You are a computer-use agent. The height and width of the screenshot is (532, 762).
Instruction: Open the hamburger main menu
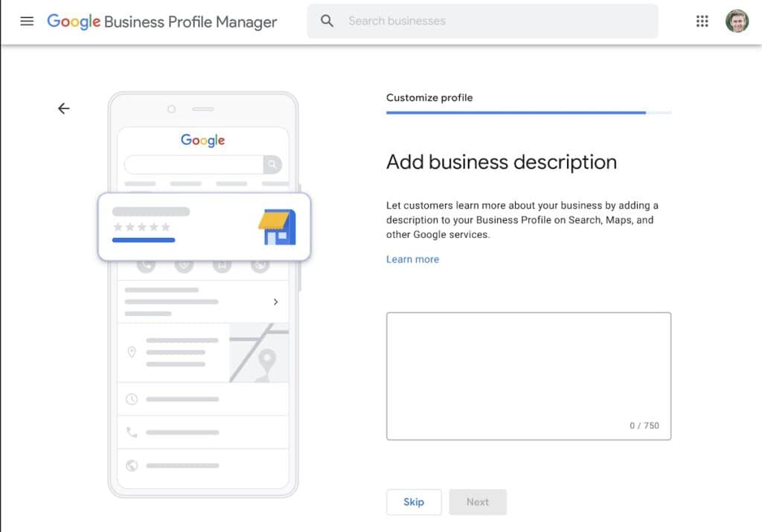point(27,22)
